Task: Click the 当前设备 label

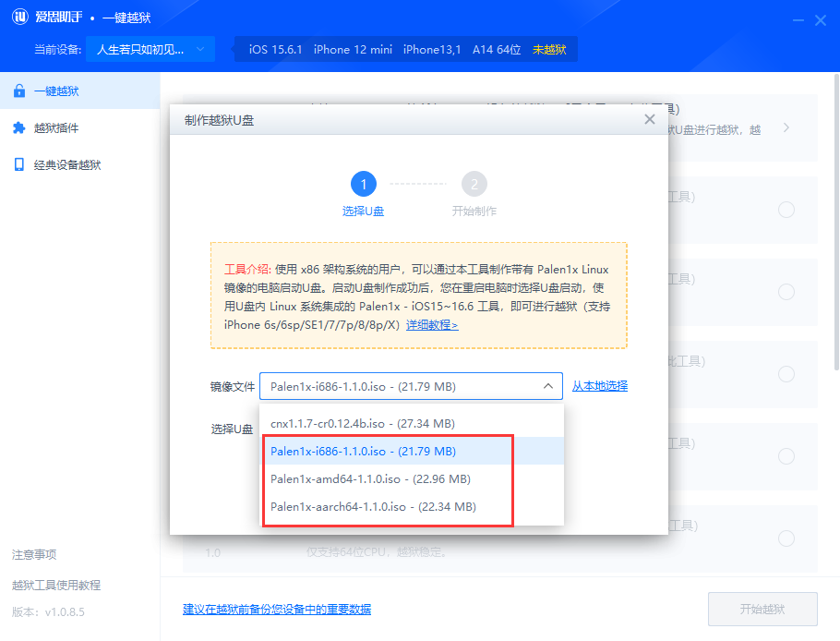Action: pyautogui.click(x=58, y=50)
